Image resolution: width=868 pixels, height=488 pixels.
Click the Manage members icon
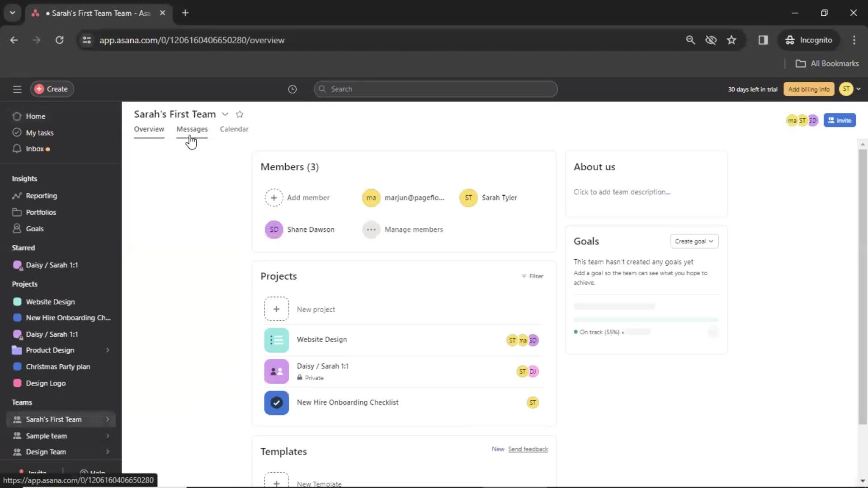pyautogui.click(x=371, y=229)
